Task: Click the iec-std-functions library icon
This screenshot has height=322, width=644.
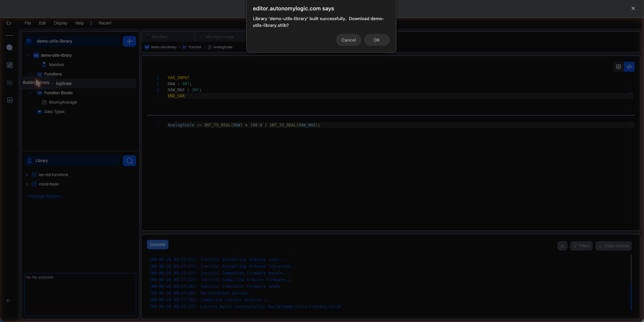Action: click(x=34, y=175)
